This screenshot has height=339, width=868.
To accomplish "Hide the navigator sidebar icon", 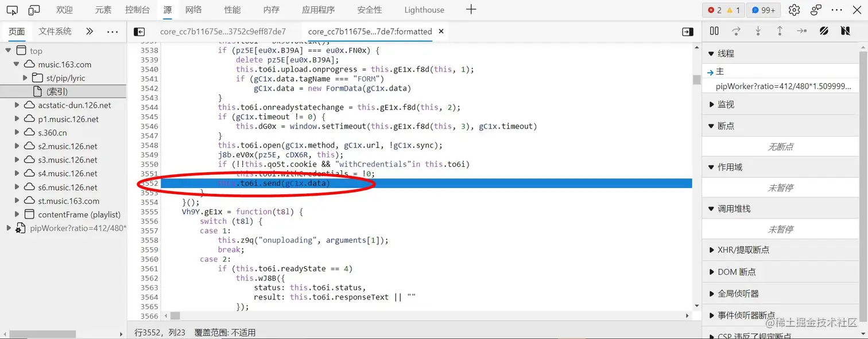I will coord(139,32).
